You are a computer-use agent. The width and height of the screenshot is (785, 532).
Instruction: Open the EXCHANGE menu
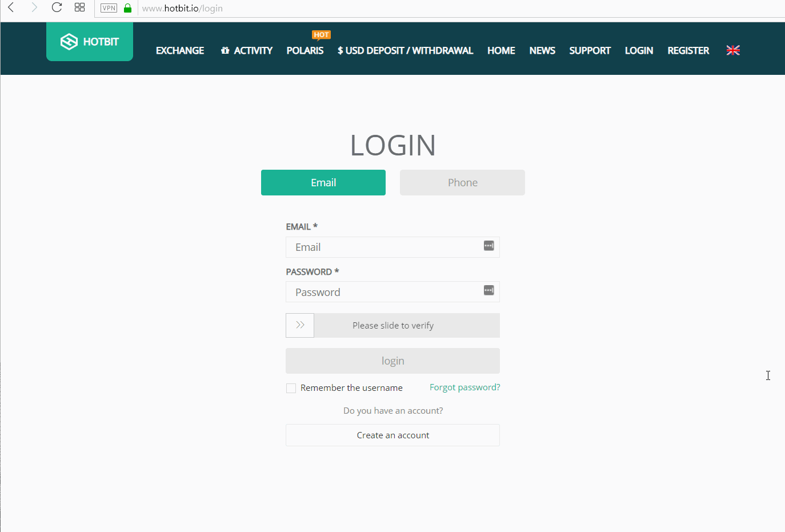[180, 50]
